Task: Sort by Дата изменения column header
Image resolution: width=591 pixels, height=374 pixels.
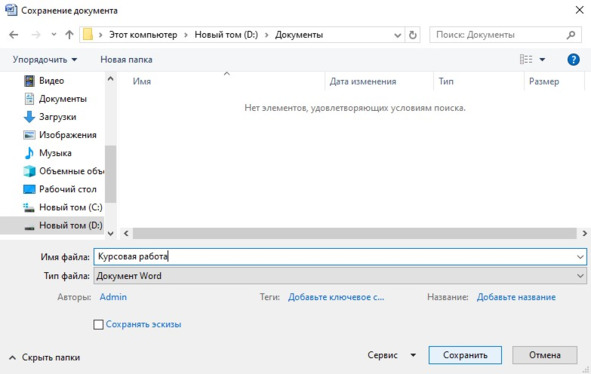Action: point(363,81)
